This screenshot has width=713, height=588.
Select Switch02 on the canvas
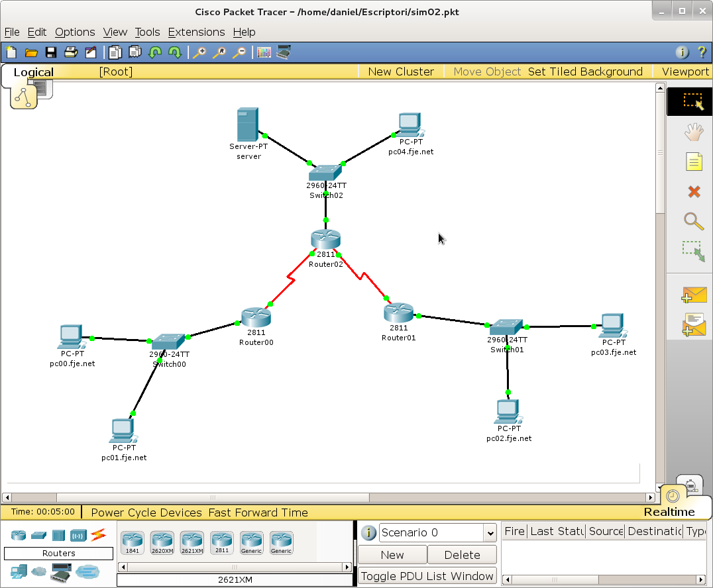click(x=325, y=173)
